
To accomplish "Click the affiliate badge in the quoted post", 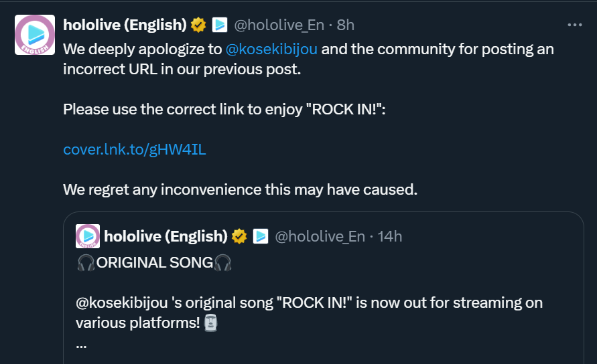I will pyautogui.click(x=261, y=236).
